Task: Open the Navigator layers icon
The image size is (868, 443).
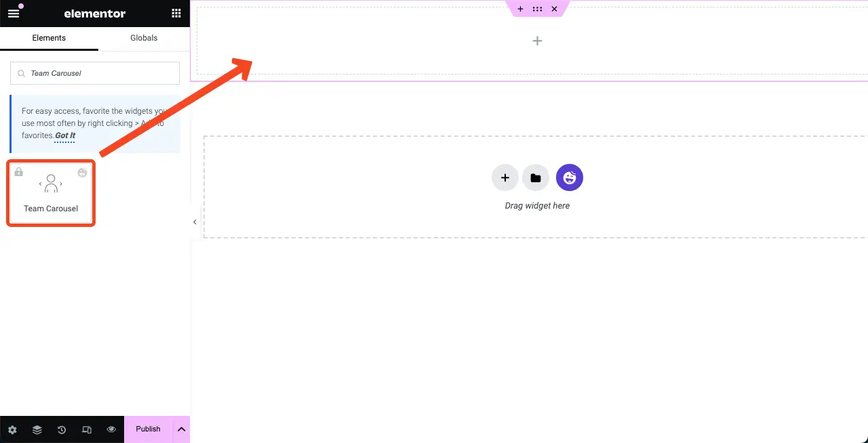Action: tap(37, 429)
